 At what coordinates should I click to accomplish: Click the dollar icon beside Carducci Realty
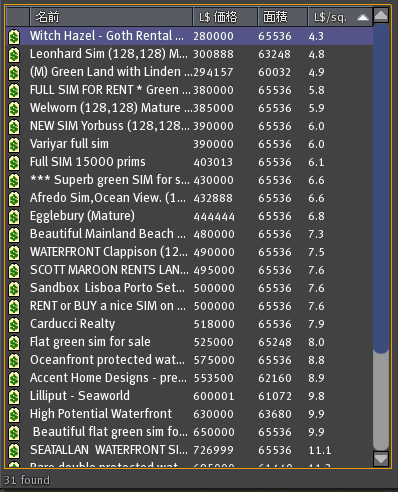coord(14,324)
